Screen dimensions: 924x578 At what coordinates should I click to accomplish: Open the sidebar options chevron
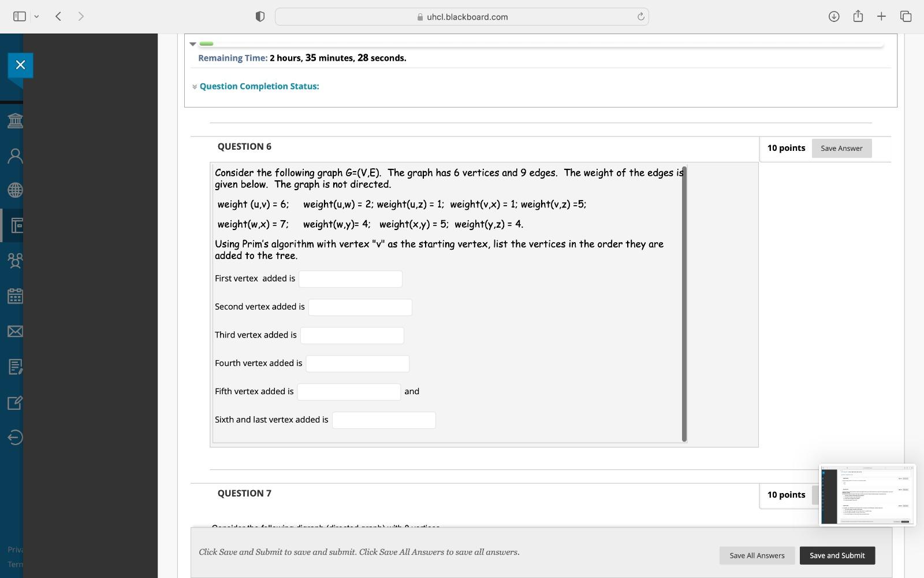(x=36, y=17)
